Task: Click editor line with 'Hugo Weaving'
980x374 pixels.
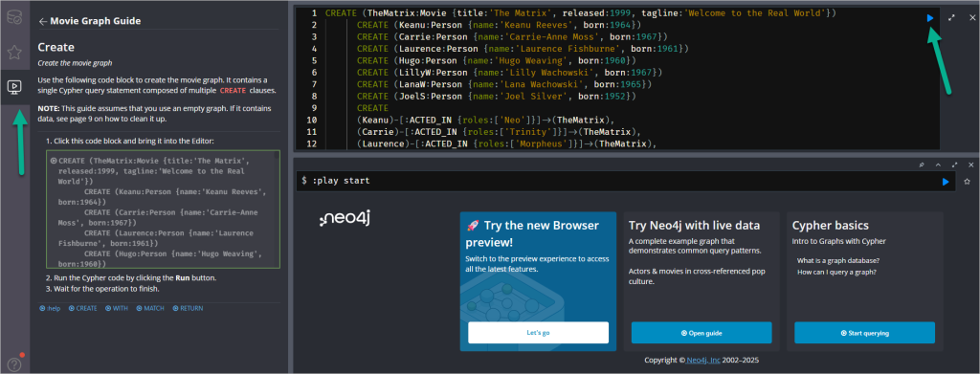Action: pyautogui.click(x=497, y=60)
